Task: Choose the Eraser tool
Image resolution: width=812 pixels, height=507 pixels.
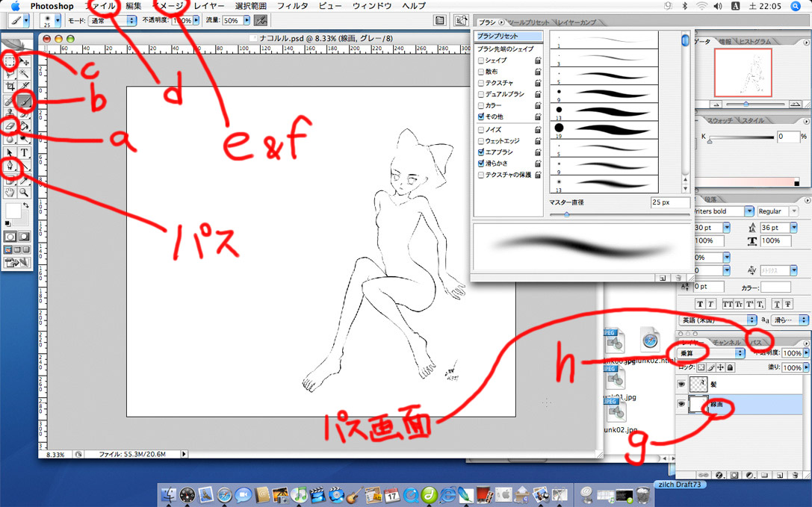Action: click(x=10, y=126)
